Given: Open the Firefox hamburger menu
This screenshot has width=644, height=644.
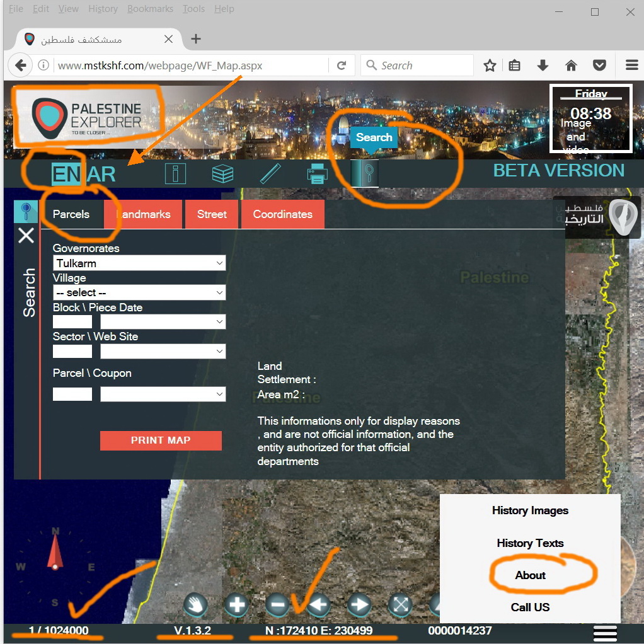Looking at the screenshot, I should [x=631, y=66].
